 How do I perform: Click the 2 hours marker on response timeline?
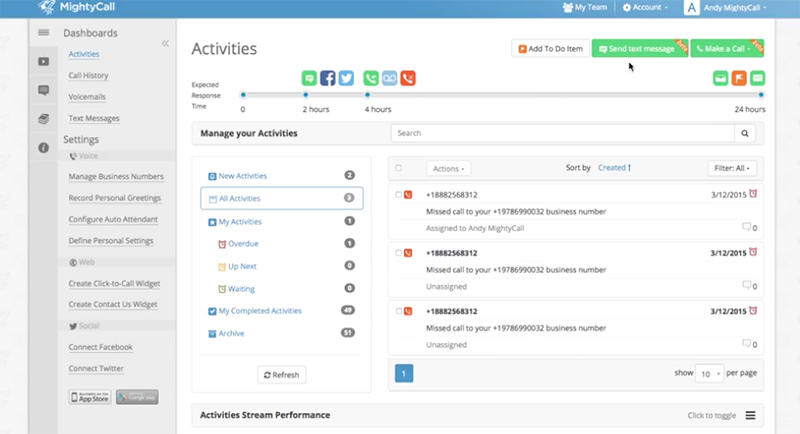(305, 95)
